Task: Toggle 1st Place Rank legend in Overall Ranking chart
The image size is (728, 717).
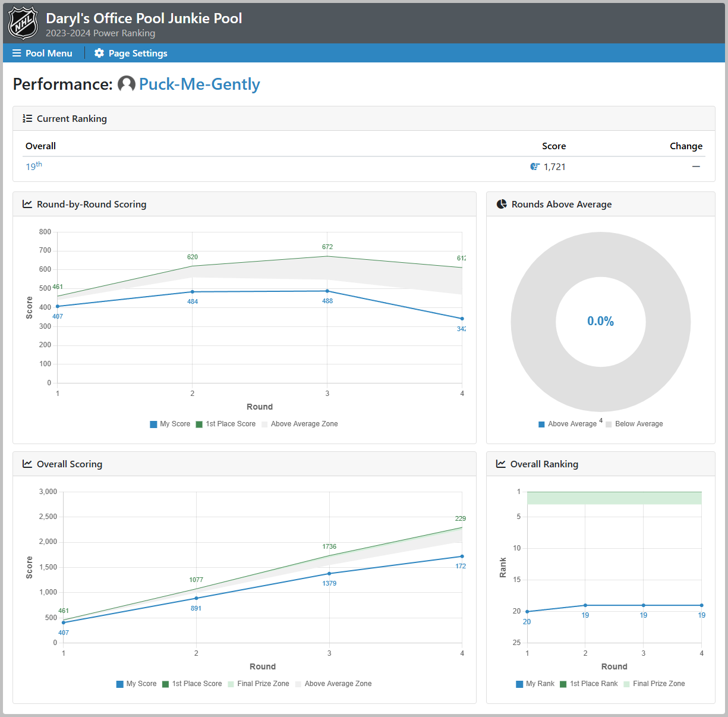Action: 589,684
